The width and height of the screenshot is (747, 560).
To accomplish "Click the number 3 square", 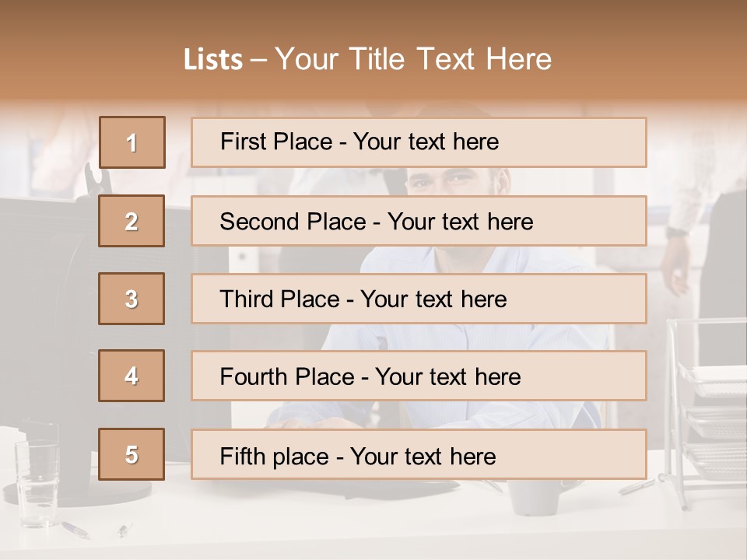I will coord(132,299).
